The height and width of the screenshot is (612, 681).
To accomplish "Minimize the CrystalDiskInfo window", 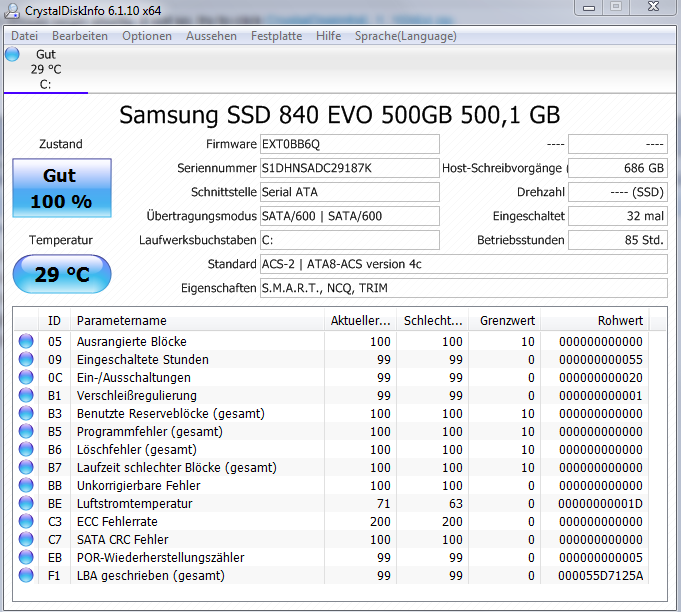I will point(589,7).
